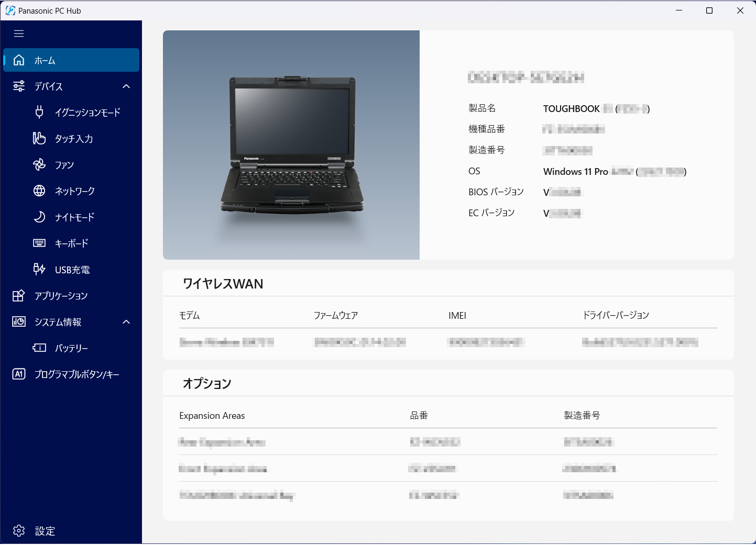The height and width of the screenshot is (545, 756).
Task: Click the network globe icon
Action: [39, 191]
